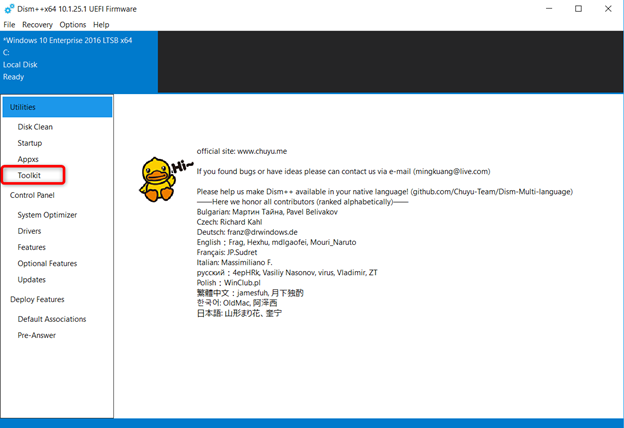Screen dimensions: 624x428
Task: Close the Dism++ window
Action: coord(608,8)
